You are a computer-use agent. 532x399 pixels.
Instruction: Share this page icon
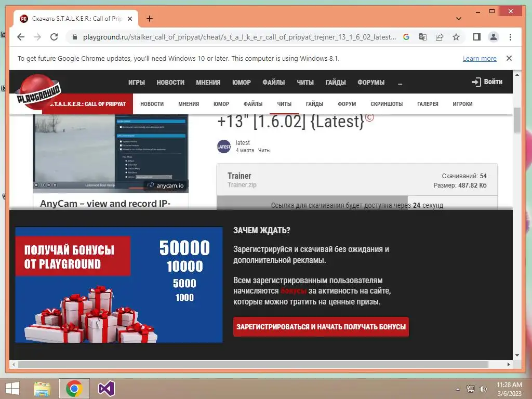pyautogui.click(x=440, y=37)
